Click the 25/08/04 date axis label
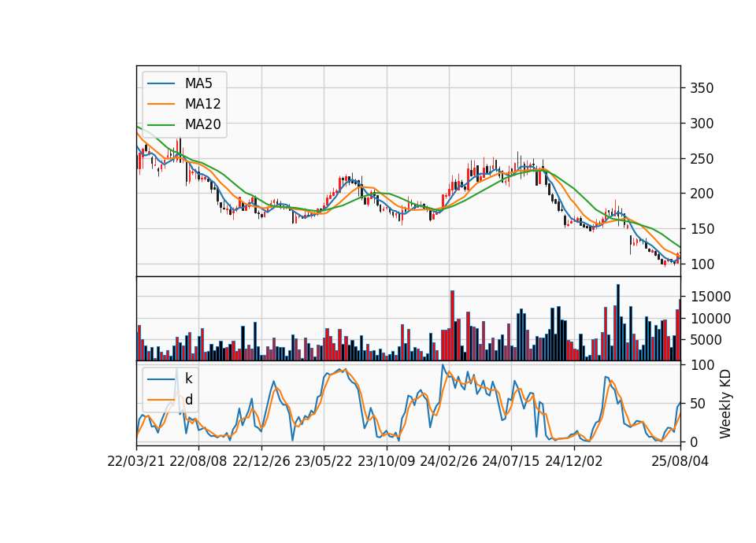 pos(680,461)
